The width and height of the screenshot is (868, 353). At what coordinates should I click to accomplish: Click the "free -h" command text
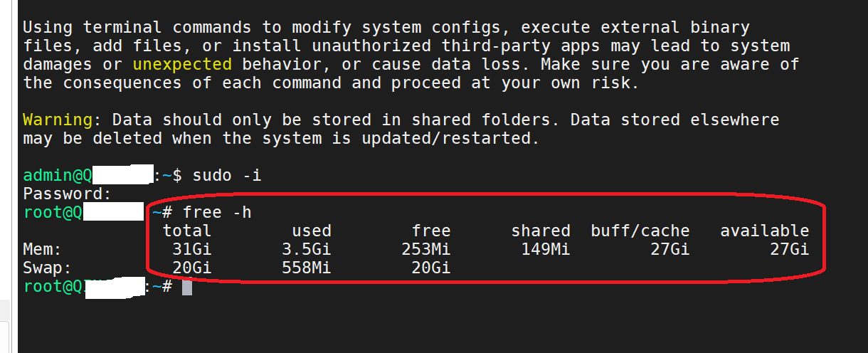[x=217, y=212]
